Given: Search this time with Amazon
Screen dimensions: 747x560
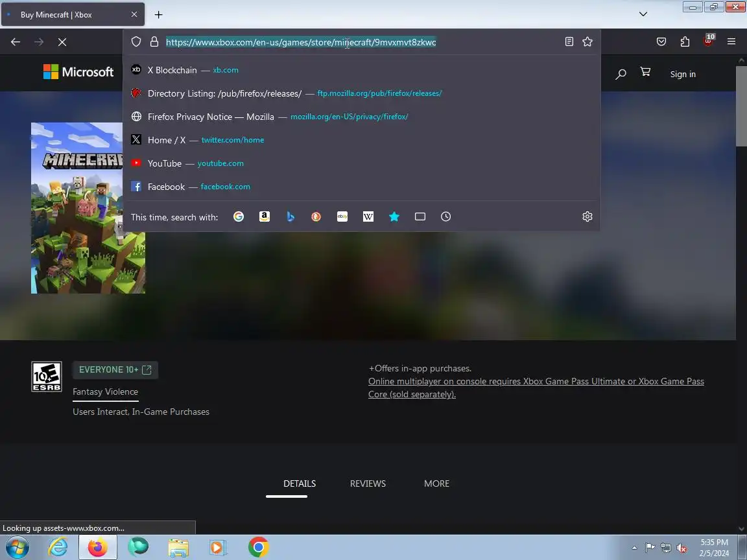Looking at the screenshot, I should click(265, 216).
